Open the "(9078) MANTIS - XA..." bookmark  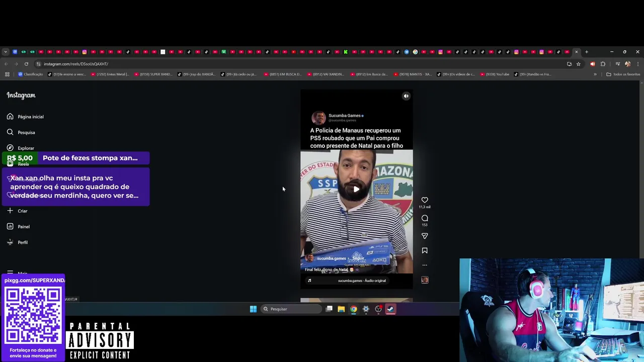[x=413, y=74]
